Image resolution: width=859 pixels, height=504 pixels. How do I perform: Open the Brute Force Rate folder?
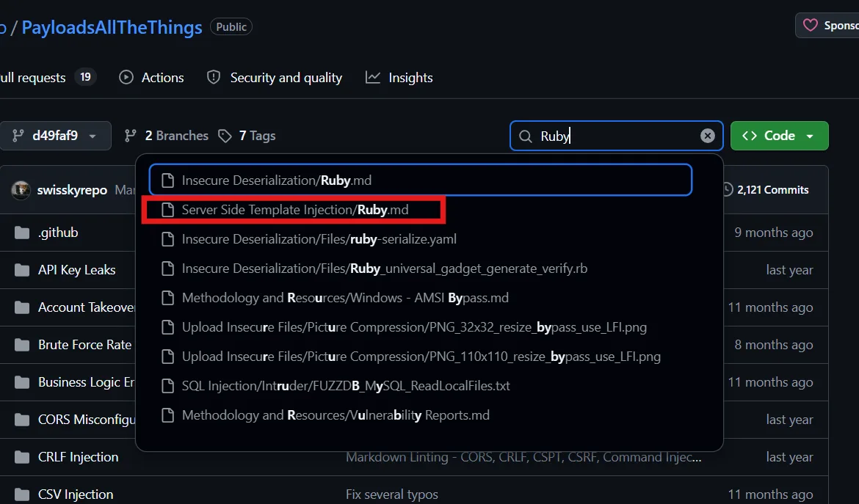85,345
